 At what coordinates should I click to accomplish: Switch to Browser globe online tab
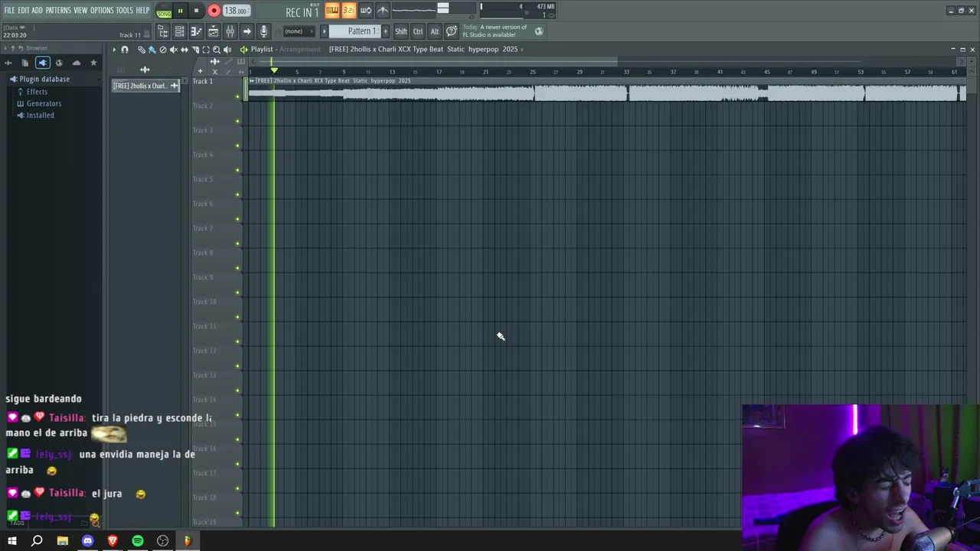(x=59, y=63)
